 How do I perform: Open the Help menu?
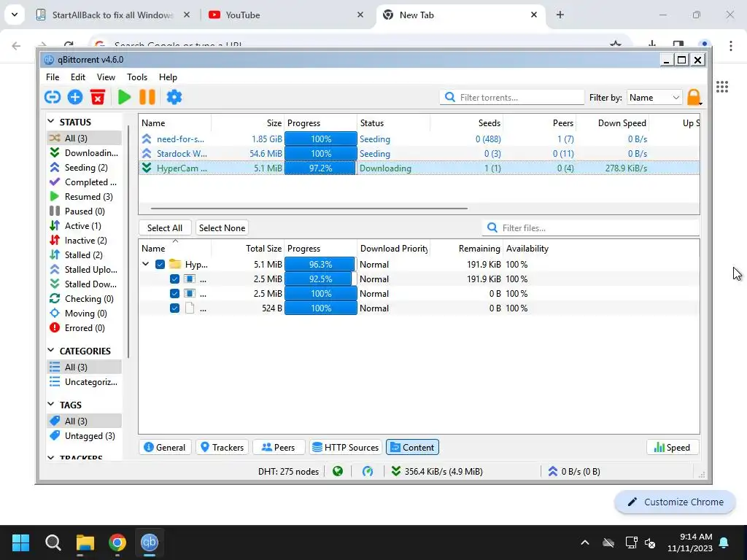coord(168,77)
